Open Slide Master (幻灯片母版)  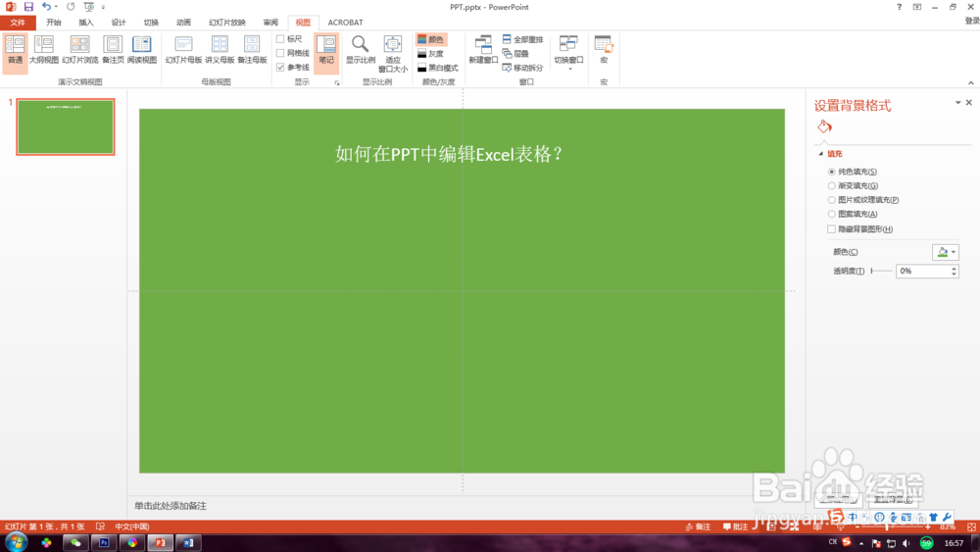point(184,50)
